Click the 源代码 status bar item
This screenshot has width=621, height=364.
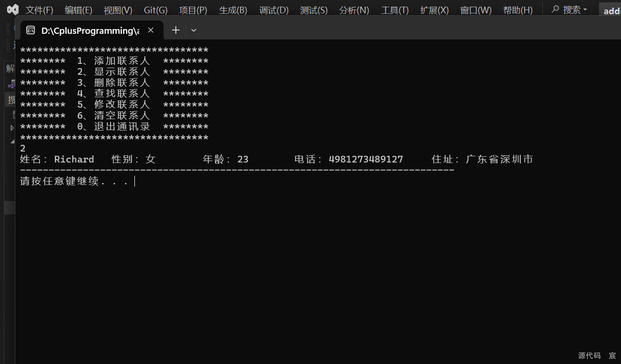pyautogui.click(x=590, y=355)
